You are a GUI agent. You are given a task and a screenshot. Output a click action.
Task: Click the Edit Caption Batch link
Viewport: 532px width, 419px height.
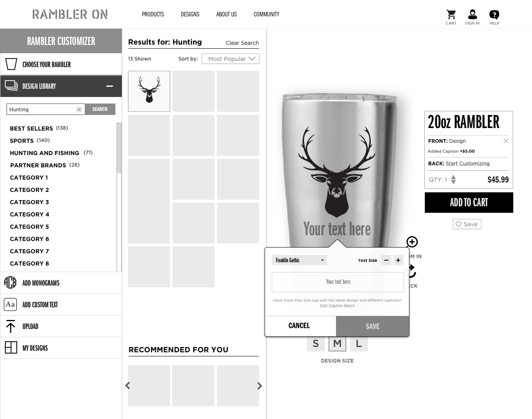click(x=338, y=306)
